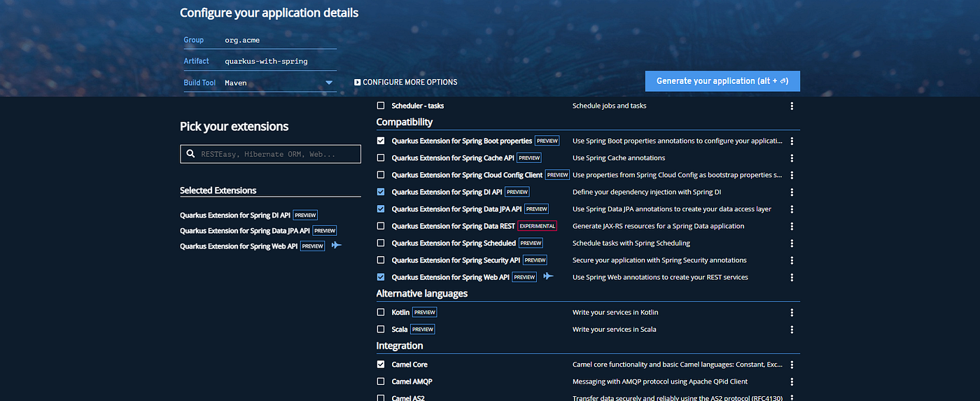Uncheck Spring Data JPA API checkbox

(381, 209)
